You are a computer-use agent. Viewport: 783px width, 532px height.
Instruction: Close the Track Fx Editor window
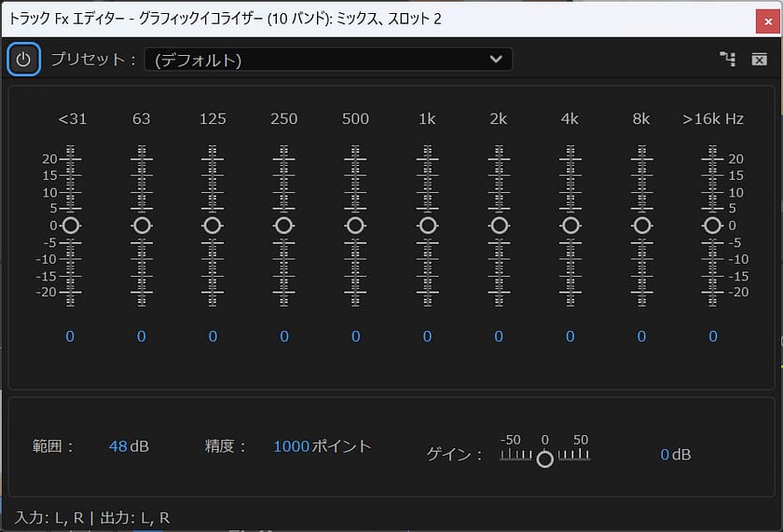tap(764, 19)
